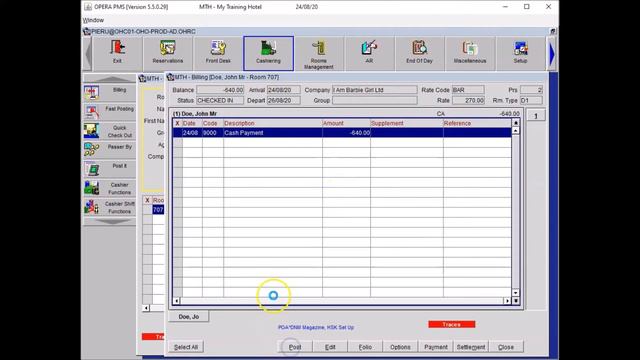The height and width of the screenshot is (360, 640).
Task: Click the Reference column header
Action: click(x=477, y=123)
